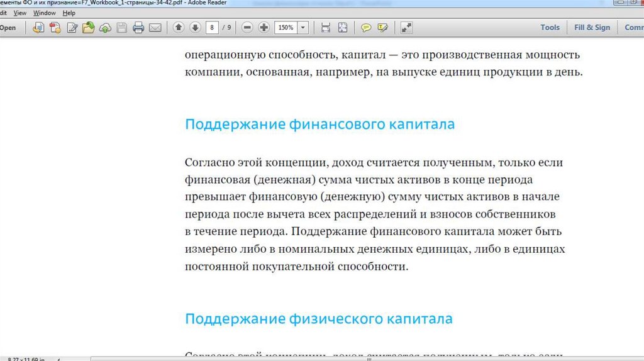Open the Help menu
The width and height of the screenshot is (644, 361).
[x=69, y=13]
